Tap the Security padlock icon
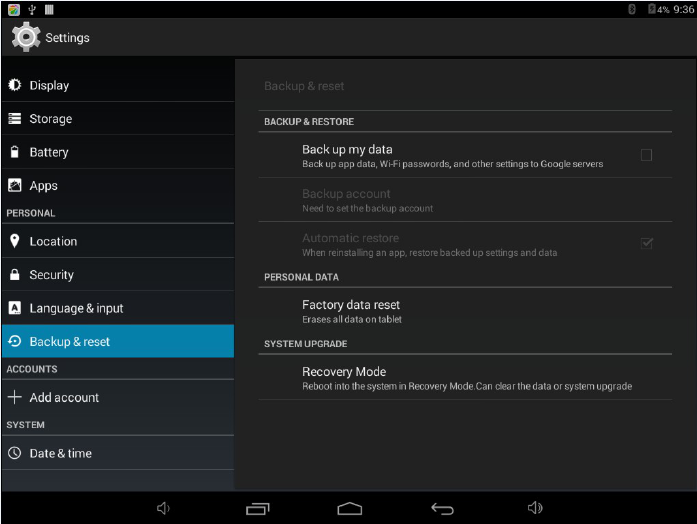Viewport: 697px width, 524px height. [15, 274]
